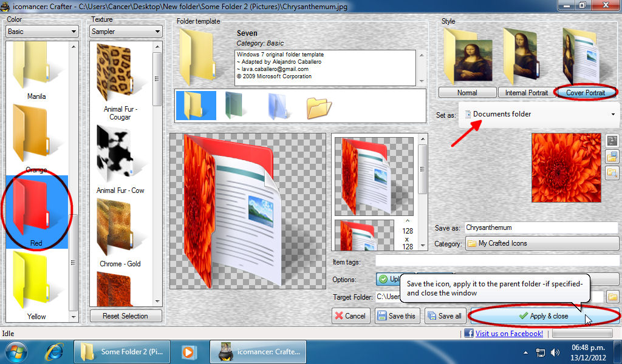The height and width of the screenshot is (364, 622).
Task: Click the Texture list scroll-up arrow
Action: click(x=157, y=46)
